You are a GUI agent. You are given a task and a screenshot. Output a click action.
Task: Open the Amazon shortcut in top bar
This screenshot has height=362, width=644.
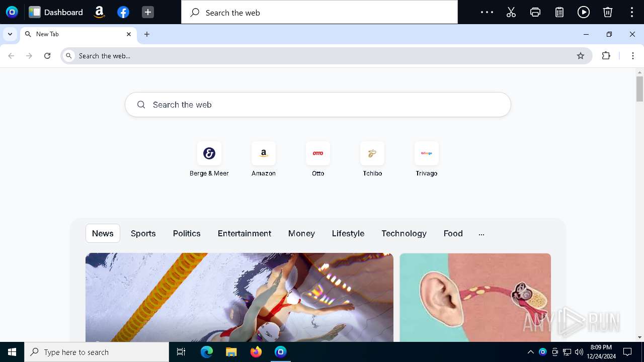coord(99,12)
